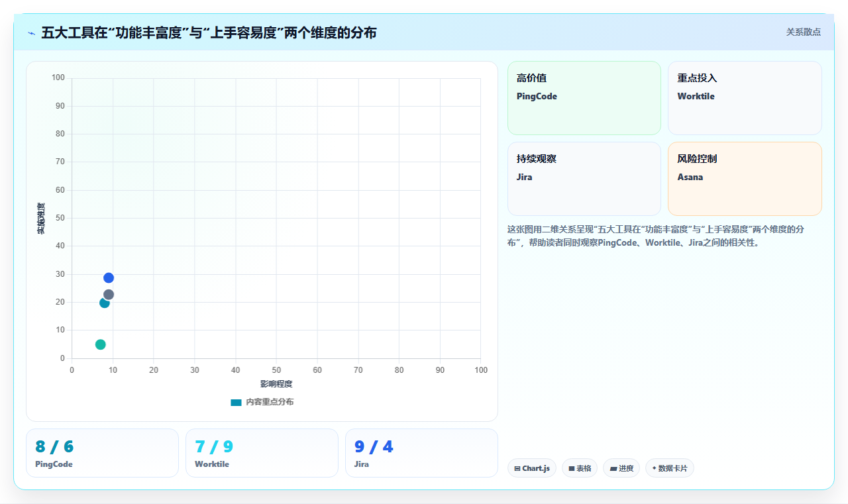
Task: Click the 数据卡片 tag chip
Action: point(670,468)
